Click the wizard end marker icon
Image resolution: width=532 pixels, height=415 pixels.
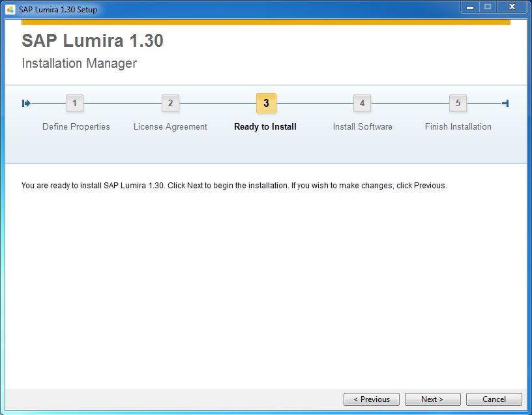click(505, 103)
